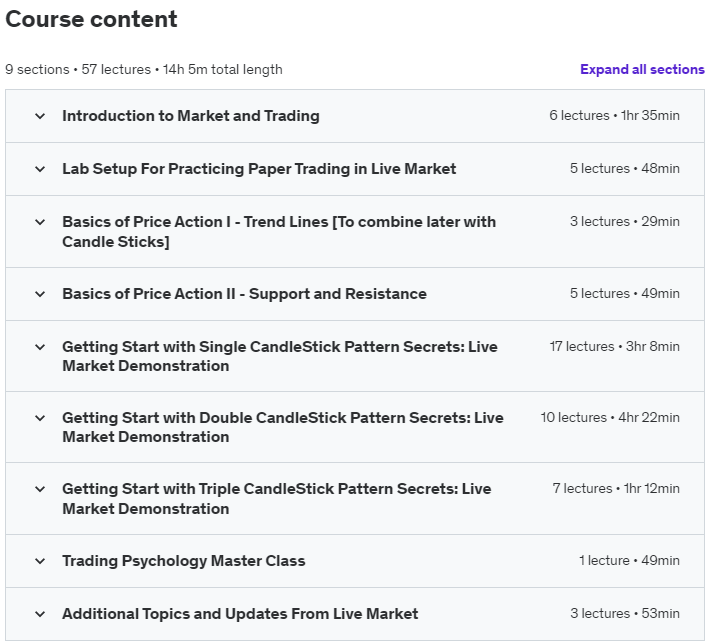705x641 pixels.
Task: Click the 10 lectures • 4hr 22min label
Action: (x=610, y=418)
